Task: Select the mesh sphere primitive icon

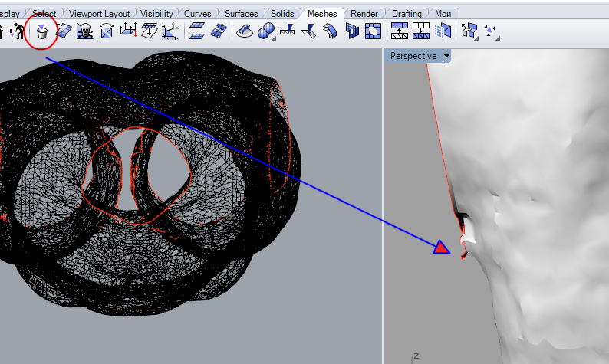Action: (x=266, y=31)
